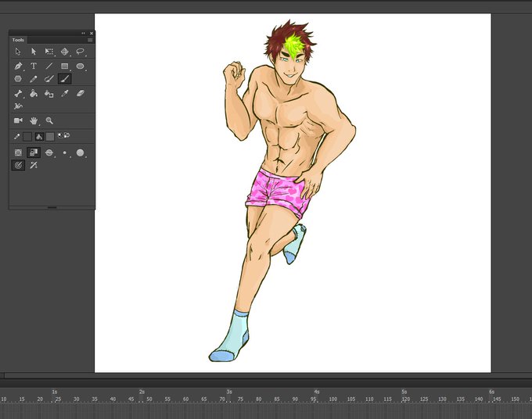Select the Paint Bucket tool
532x419 pixels.
(34, 94)
